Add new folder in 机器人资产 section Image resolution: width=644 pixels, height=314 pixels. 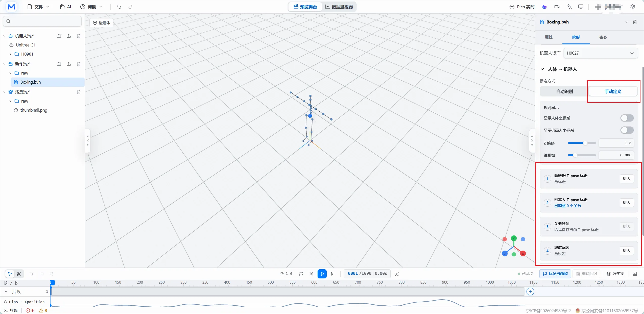coord(59,36)
